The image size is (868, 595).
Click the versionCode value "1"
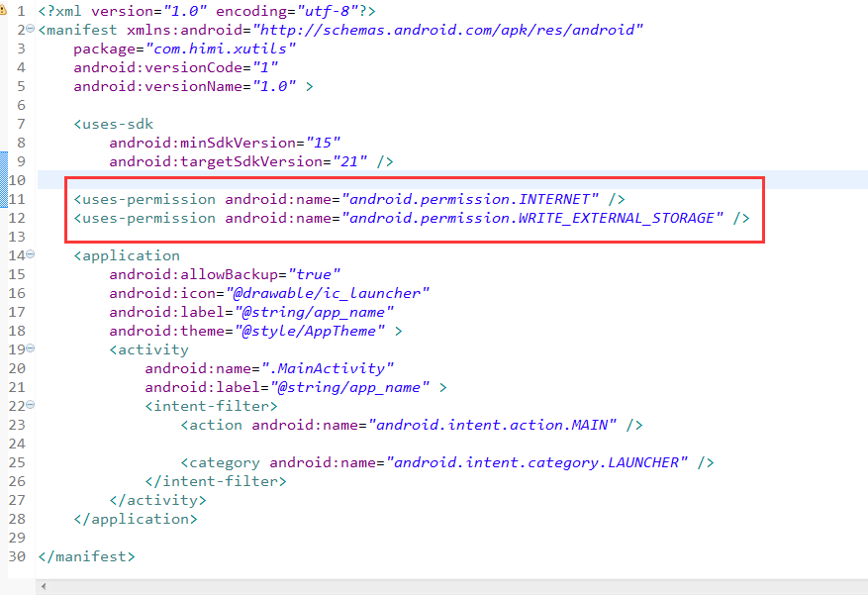265,67
